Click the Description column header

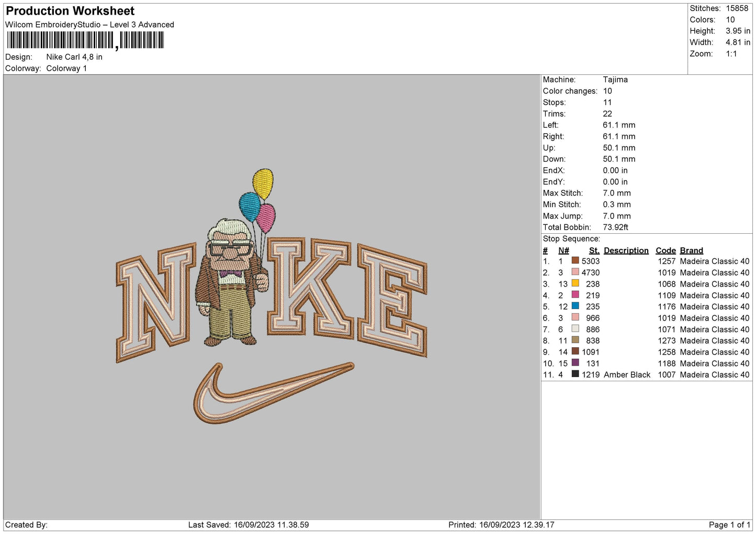[x=626, y=251]
